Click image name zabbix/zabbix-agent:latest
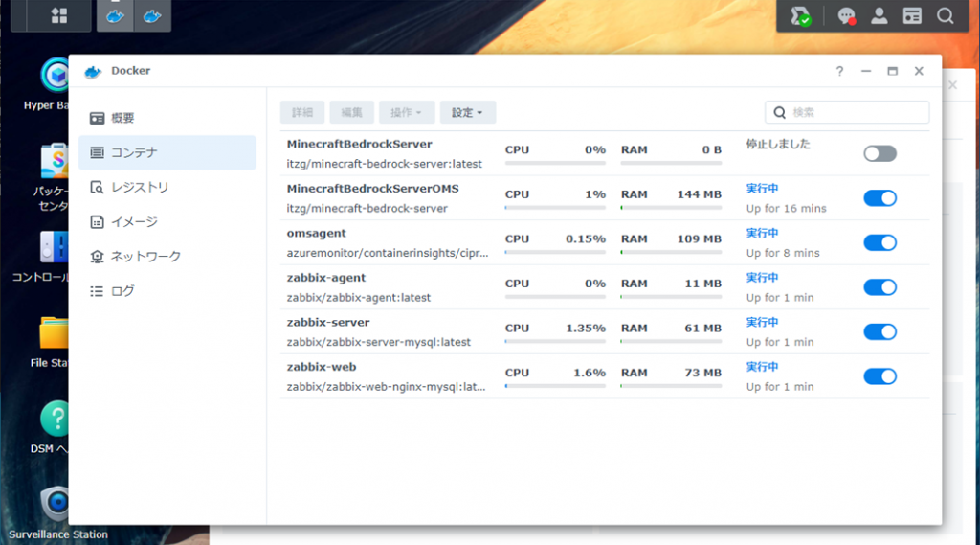The image size is (980, 545). tap(359, 298)
